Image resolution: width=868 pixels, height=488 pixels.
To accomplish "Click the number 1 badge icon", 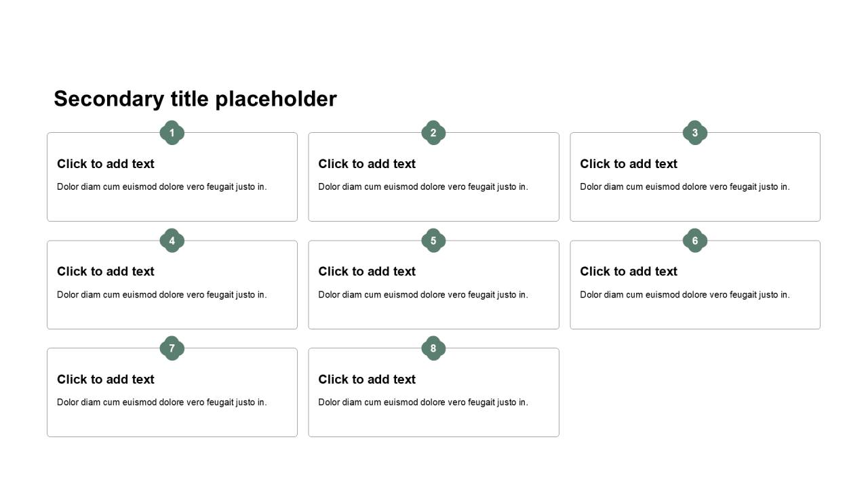I will [172, 133].
